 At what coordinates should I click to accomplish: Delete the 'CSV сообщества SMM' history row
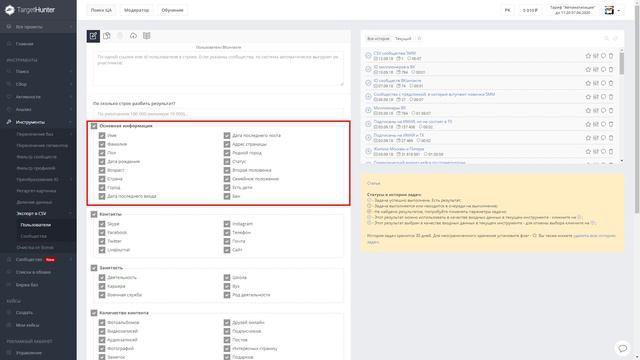point(611,56)
